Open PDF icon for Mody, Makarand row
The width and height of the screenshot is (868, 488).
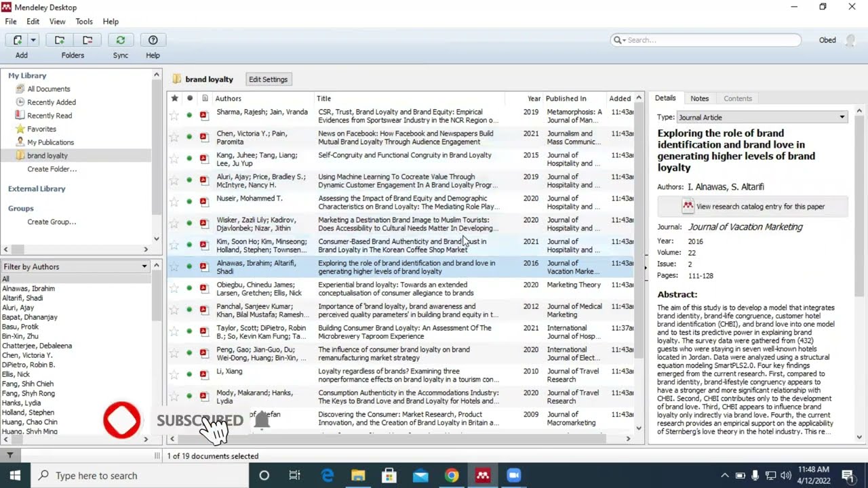click(x=204, y=397)
